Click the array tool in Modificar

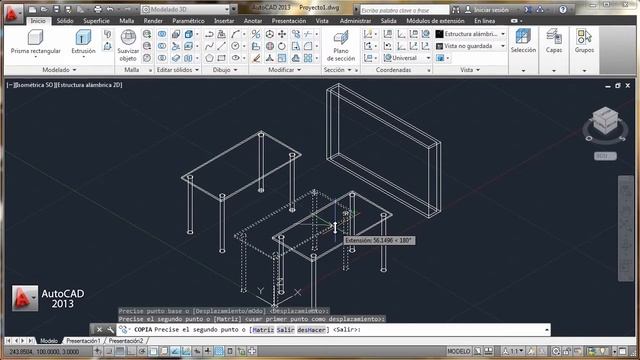pyautogui.click(x=308, y=58)
